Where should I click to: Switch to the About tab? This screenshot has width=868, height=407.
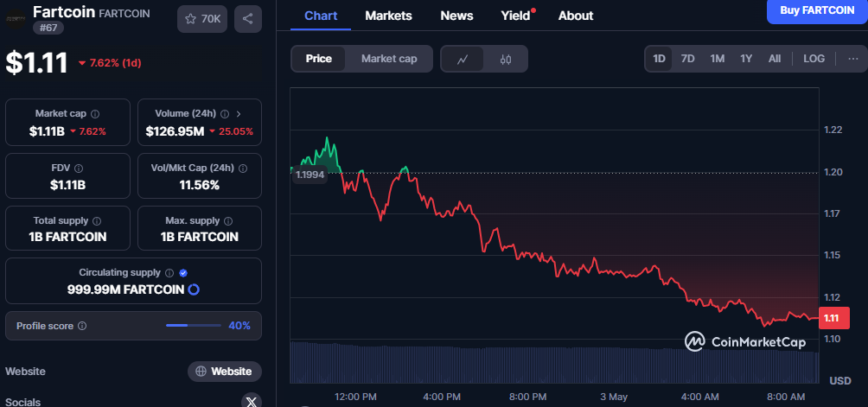pyautogui.click(x=576, y=16)
